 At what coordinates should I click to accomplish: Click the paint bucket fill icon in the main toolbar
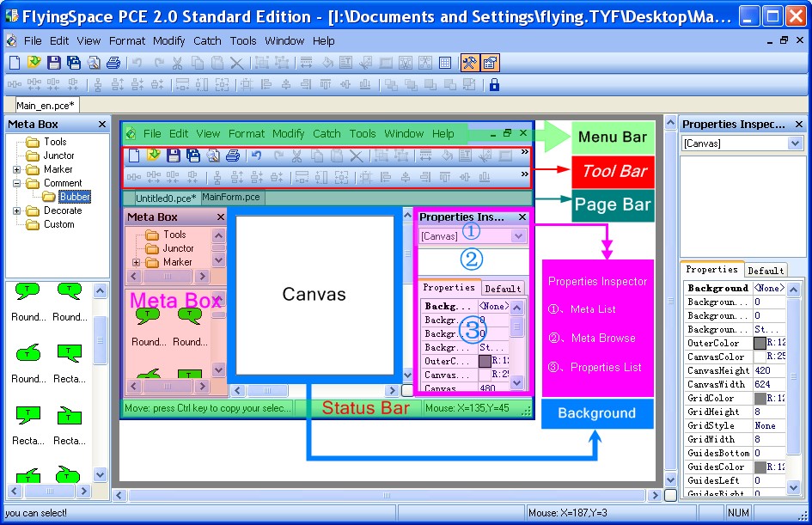coord(327,64)
